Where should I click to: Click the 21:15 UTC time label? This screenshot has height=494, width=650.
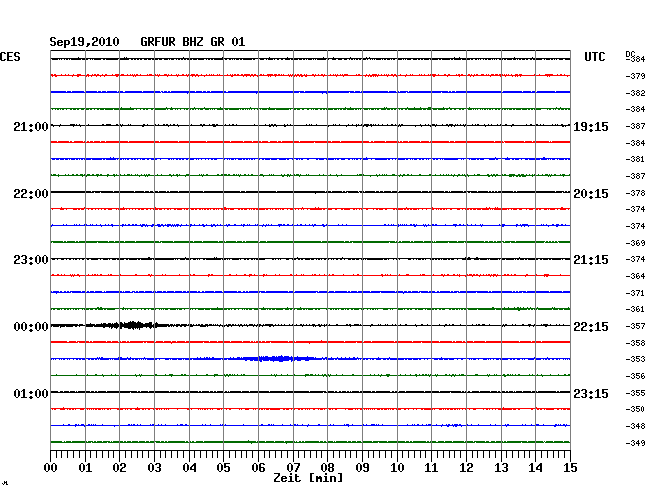591,260
